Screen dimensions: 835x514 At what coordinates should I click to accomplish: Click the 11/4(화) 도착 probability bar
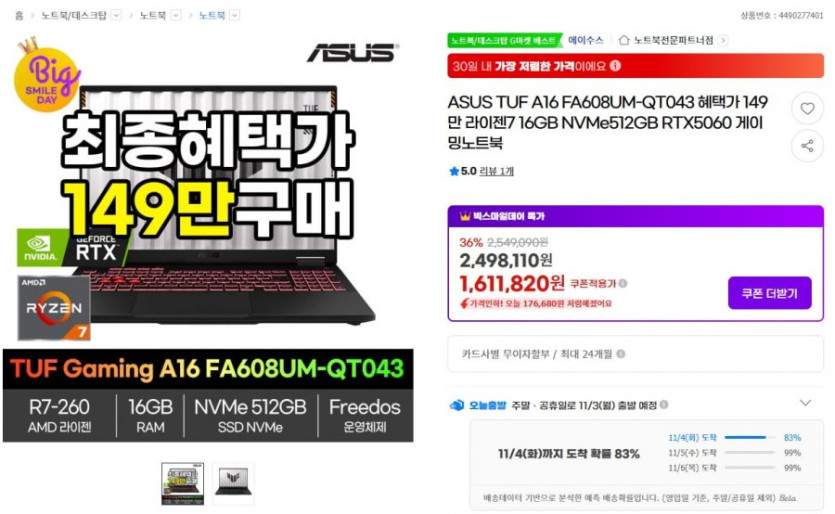click(x=749, y=437)
